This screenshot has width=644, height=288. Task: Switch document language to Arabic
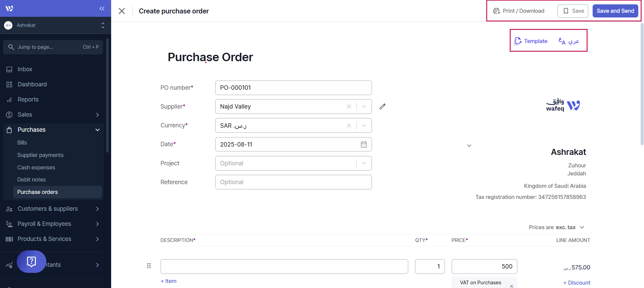coord(569,41)
